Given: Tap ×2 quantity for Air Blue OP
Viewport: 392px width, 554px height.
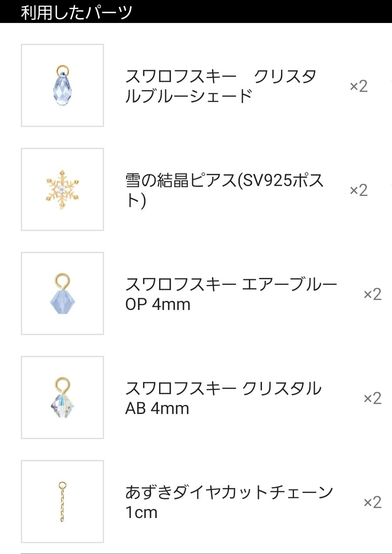Looking at the screenshot, I should [x=372, y=294].
